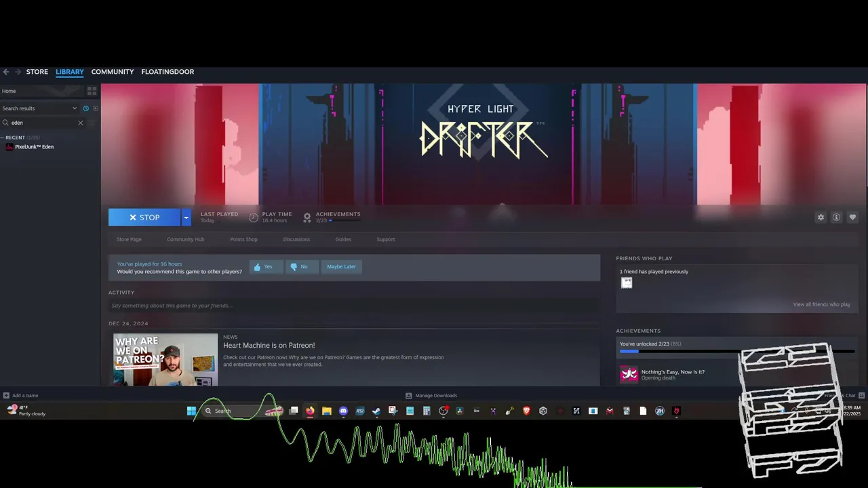This screenshot has height=488, width=868.
Task: Click the activity comment field
Action: tap(354, 306)
